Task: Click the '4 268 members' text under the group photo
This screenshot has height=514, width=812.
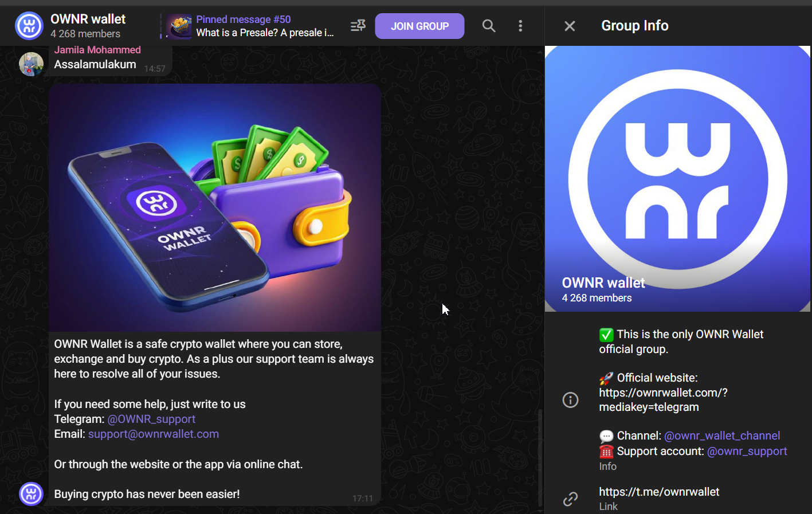Action: pyautogui.click(x=597, y=298)
